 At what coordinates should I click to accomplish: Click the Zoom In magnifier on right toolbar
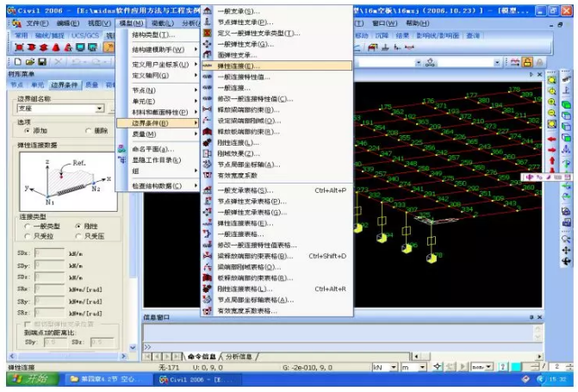click(551, 102)
